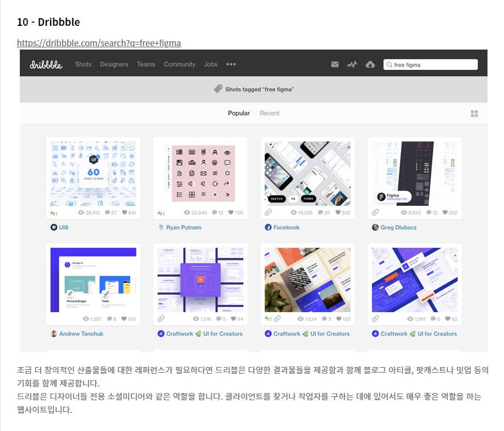Expand the three-dot more menu
The image size is (504, 431).
click(x=231, y=64)
